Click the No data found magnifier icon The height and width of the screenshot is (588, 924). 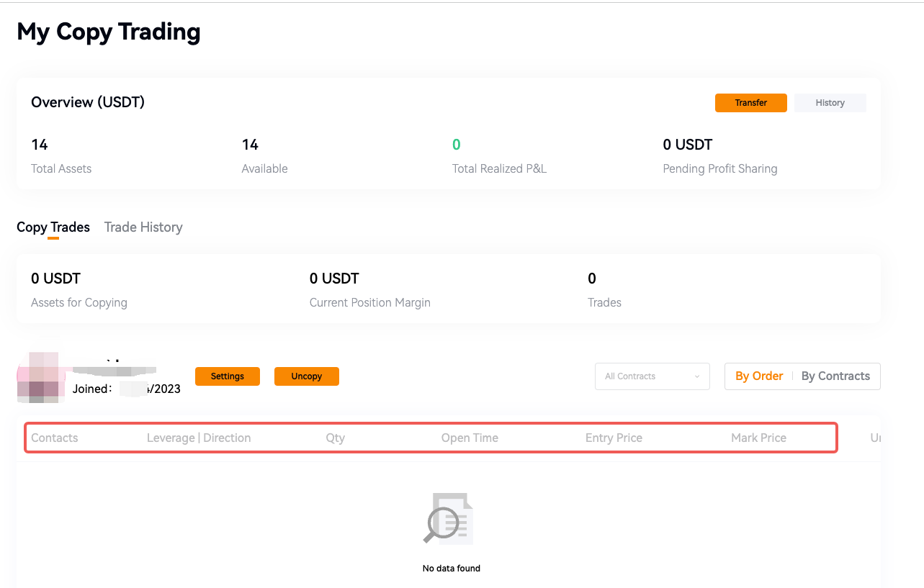pyautogui.click(x=447, y=518)
